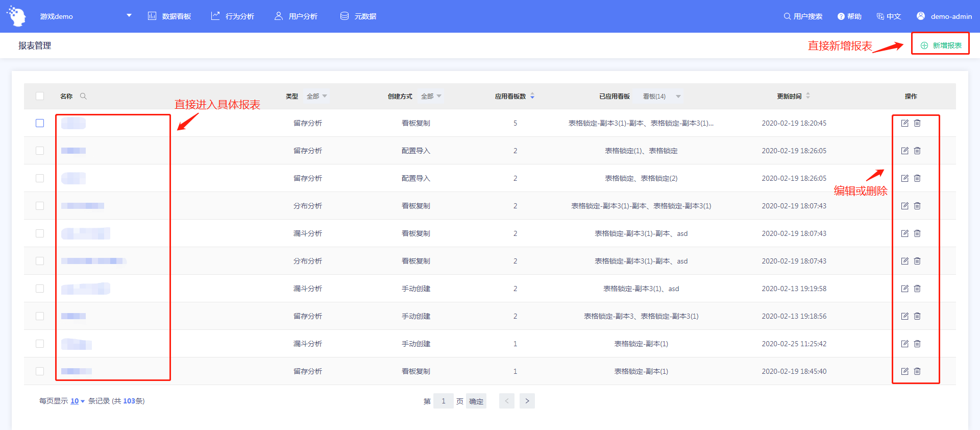The width and height of the screenshot is (980, 430).
Task: Edit the report updated 2020-02-13 19:18:56
Action: click(x=904, y=316)
